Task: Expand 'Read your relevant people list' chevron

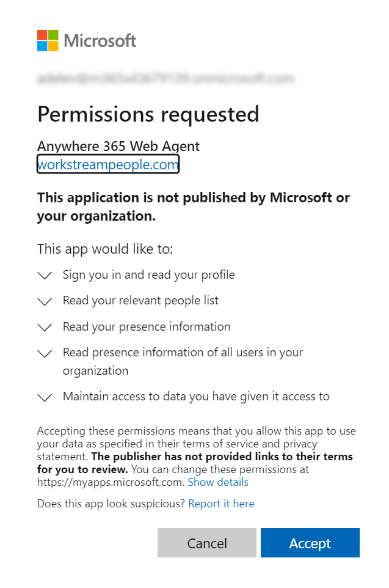Action: point(45,301)
